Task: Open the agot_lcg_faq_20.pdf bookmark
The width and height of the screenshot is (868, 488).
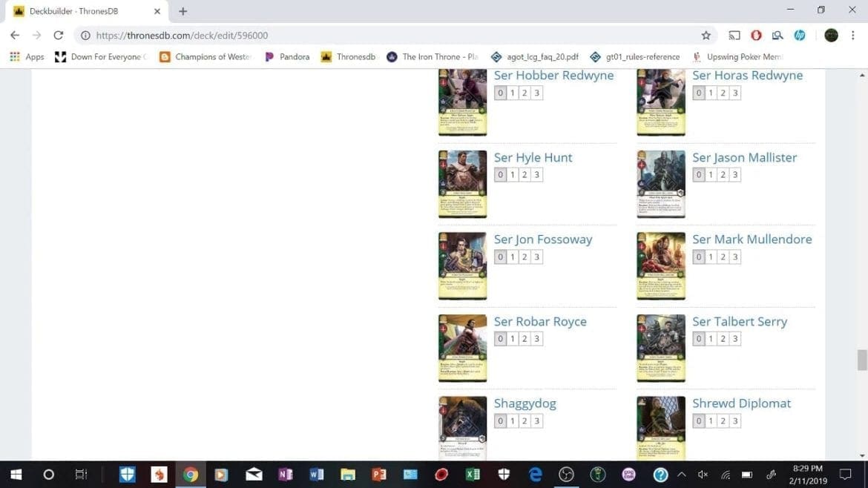Action: pyautogui.click(x=535, y=56)
